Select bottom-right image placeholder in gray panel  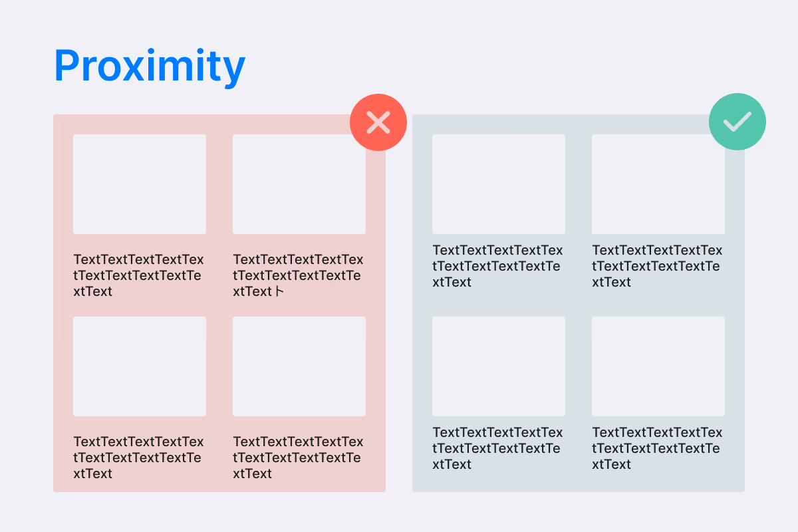[x=658, y=366]
